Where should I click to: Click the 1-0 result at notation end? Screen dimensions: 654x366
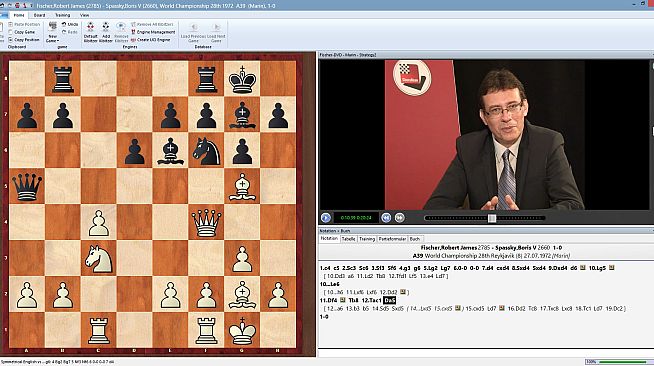(324, 317)
